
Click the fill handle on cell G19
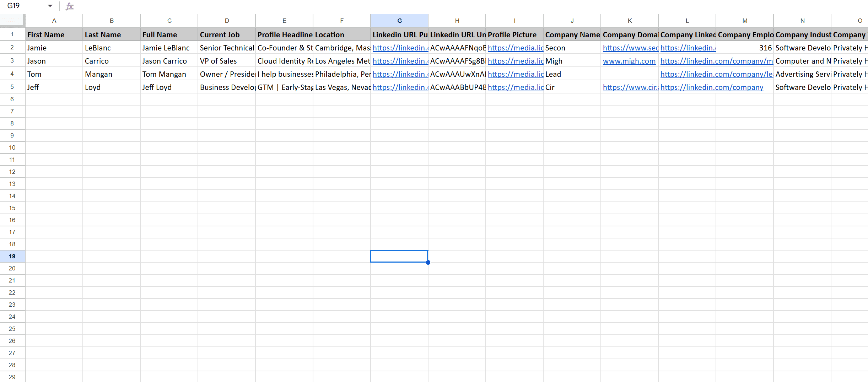[x=428, y=262]
